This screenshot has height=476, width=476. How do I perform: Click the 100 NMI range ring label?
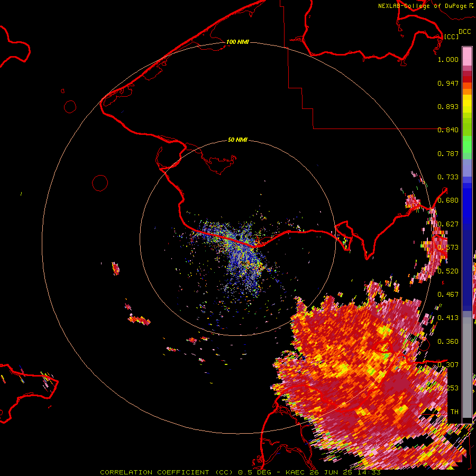point(237,42)
